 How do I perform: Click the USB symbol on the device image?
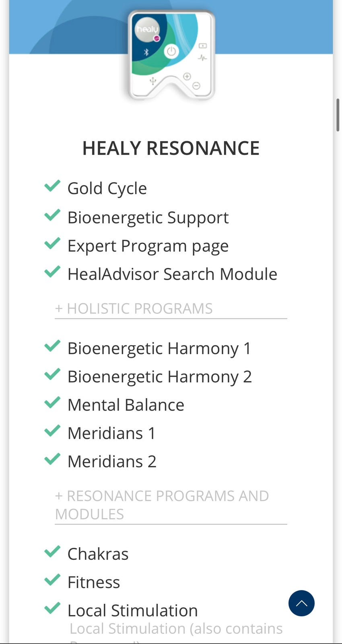coord(153,81)
